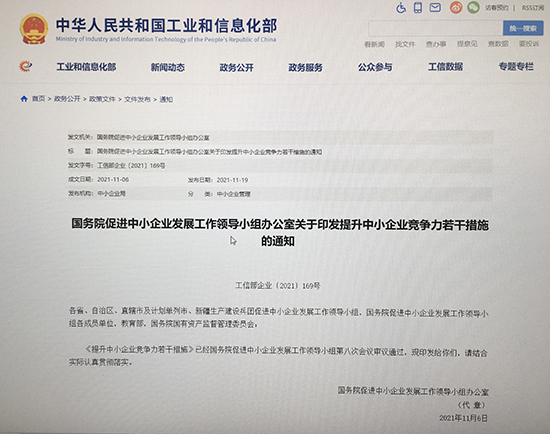Open the 政务公开 nav menu

pos(236,67)
